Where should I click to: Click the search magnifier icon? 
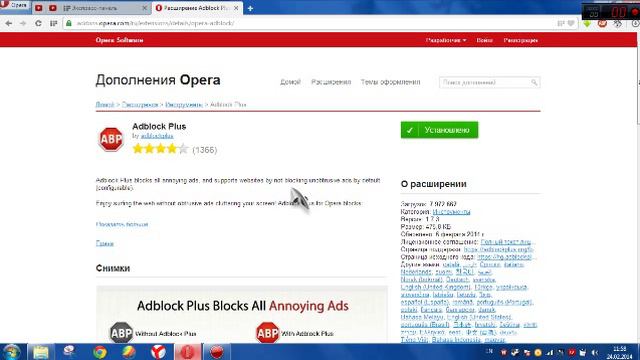[x=534, y=82]
